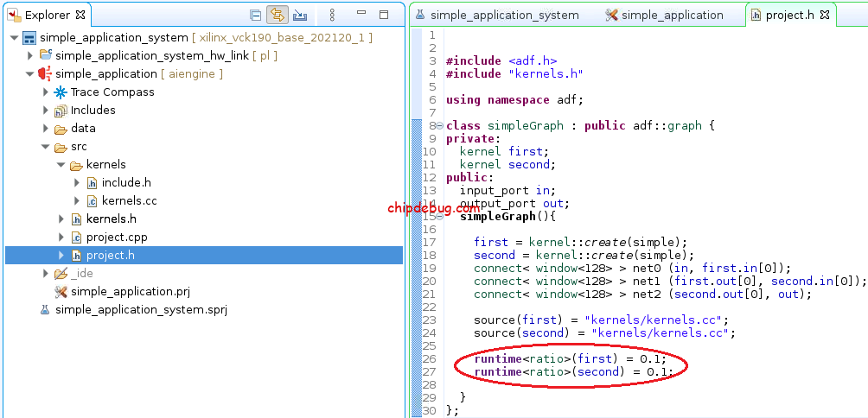Select kernels.cc file in the tree

click(x=129, y=201)
